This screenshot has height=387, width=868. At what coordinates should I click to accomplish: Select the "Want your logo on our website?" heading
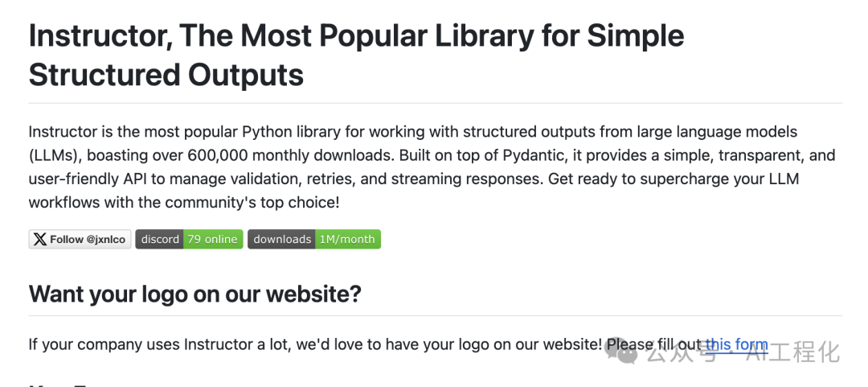(194, 294)
